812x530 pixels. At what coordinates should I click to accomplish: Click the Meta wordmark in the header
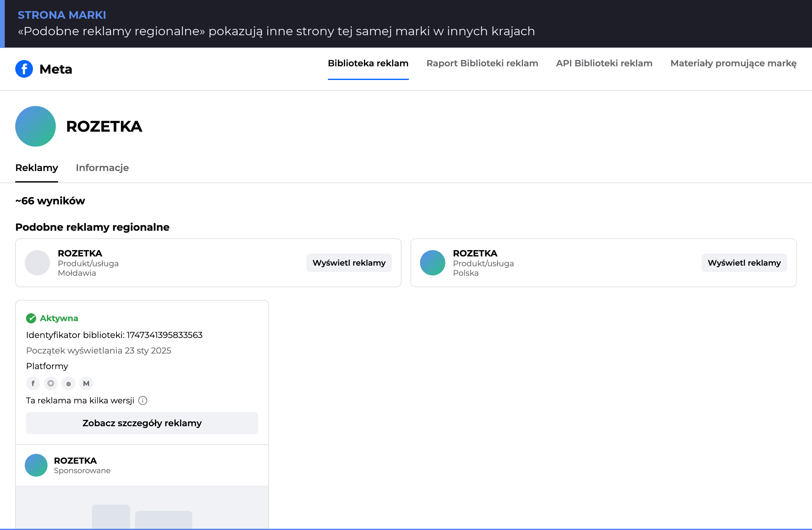tap(56, 69)
